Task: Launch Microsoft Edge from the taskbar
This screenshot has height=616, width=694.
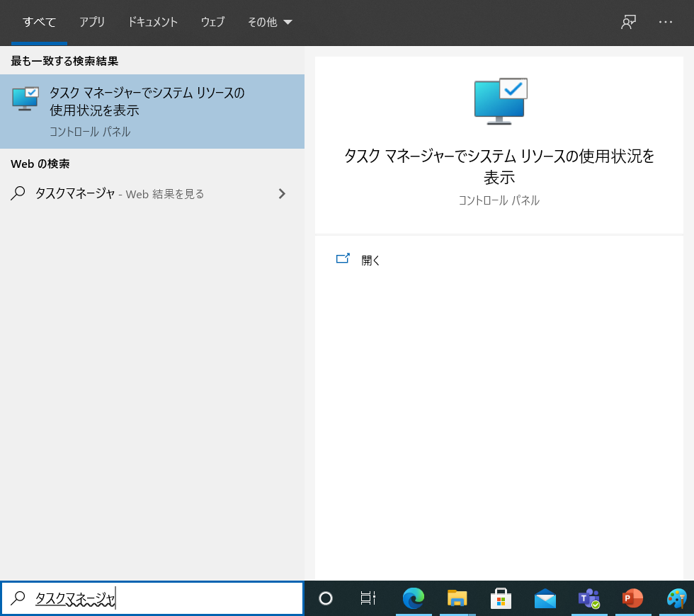Action: 414,598
